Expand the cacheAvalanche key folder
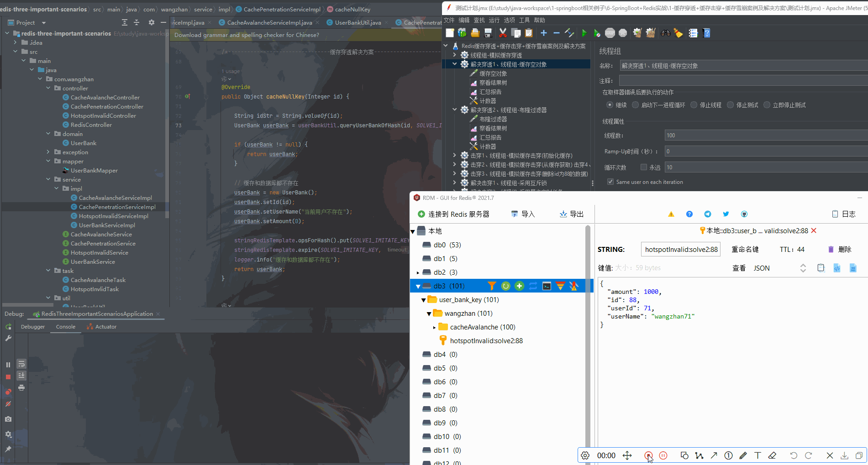Viewport: 868px width, 465px height. [434, 327]
